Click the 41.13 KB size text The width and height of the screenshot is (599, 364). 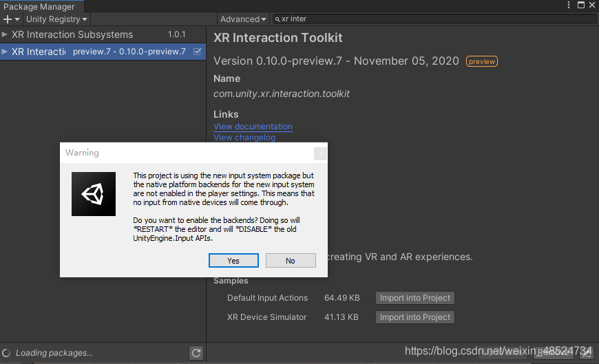[x=341, y=317]
